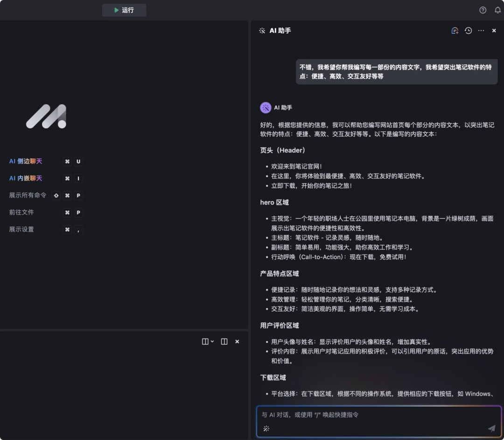Click the 运行 button

[x=124, y=10]
